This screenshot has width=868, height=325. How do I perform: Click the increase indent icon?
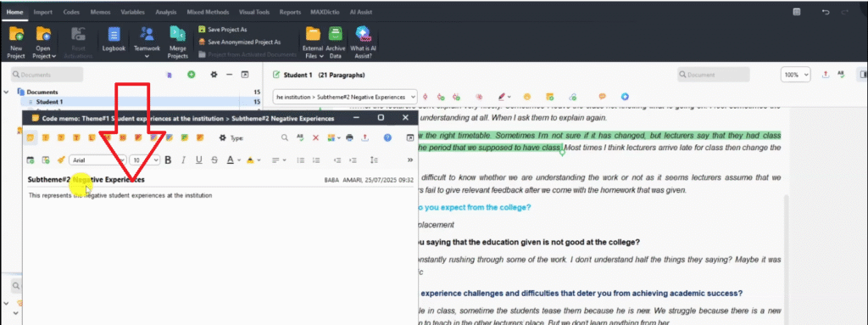click(353, 160)
